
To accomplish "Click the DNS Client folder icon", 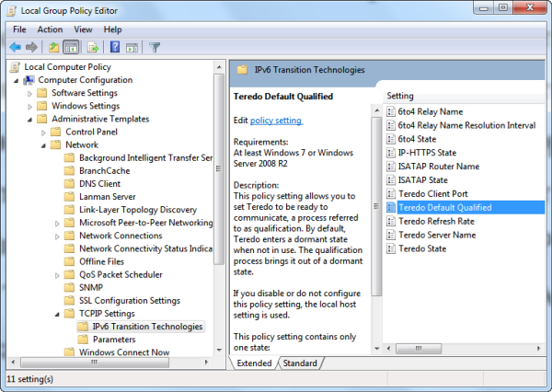I will pos(69,183).
